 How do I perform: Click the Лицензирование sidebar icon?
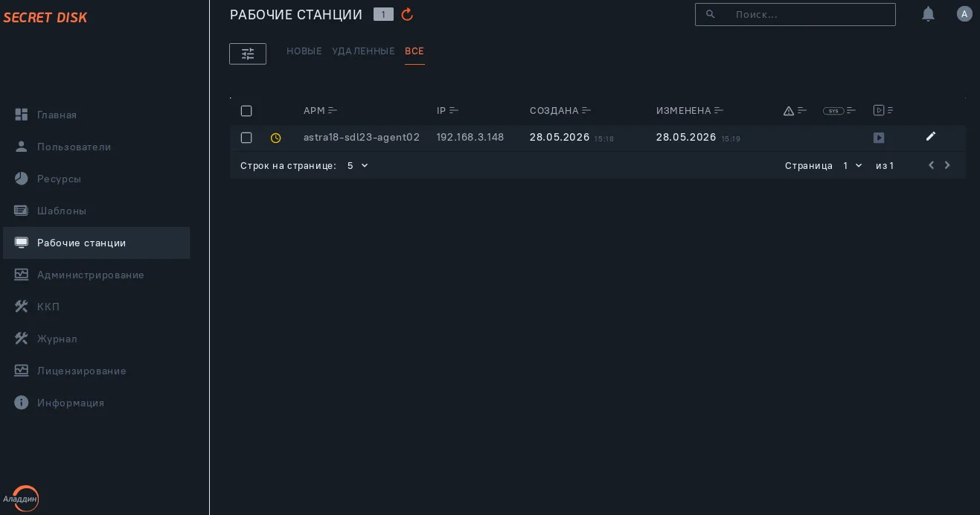(x=22, y=371)
